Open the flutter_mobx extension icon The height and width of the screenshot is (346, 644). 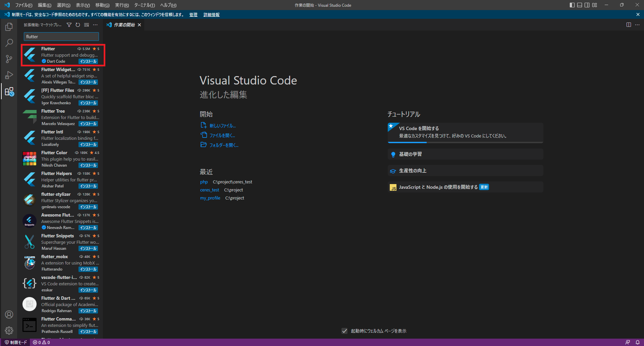(30, 263)
